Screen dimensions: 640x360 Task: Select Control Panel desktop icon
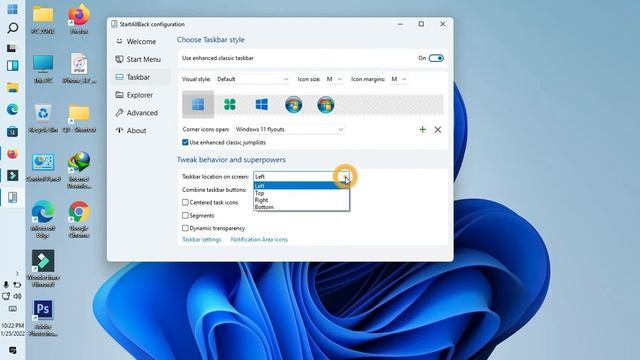[43, 168]
